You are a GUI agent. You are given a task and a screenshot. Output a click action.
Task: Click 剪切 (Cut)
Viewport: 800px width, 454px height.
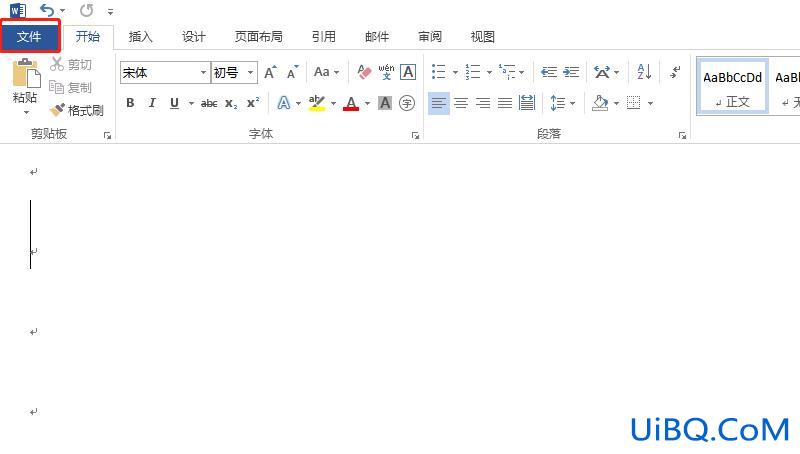point(71,64)
